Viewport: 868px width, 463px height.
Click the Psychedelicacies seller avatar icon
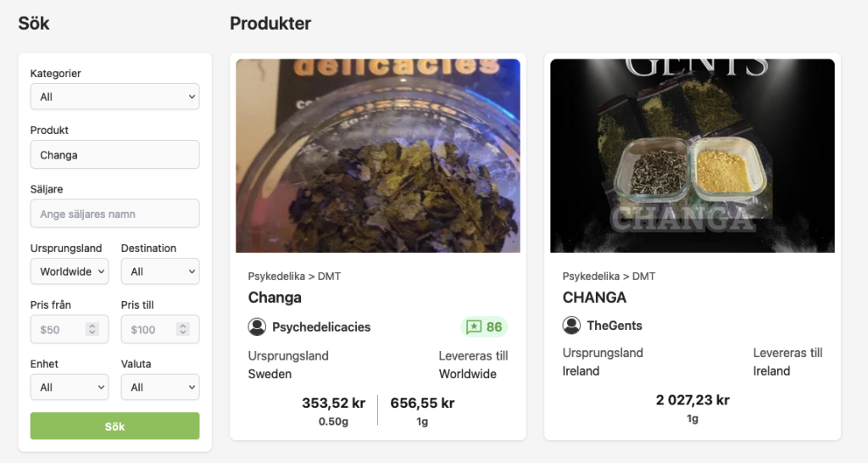point(257,327)
